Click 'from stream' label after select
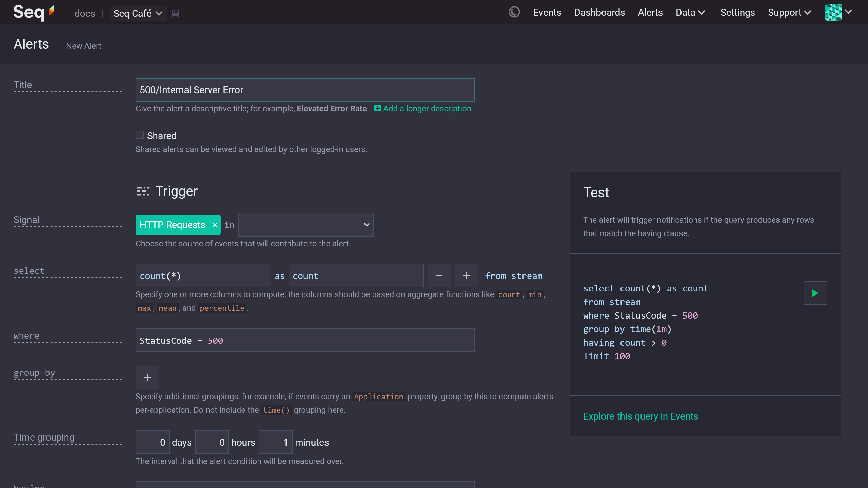The height and width of the screenshot is (488, 868). [513, 276]
